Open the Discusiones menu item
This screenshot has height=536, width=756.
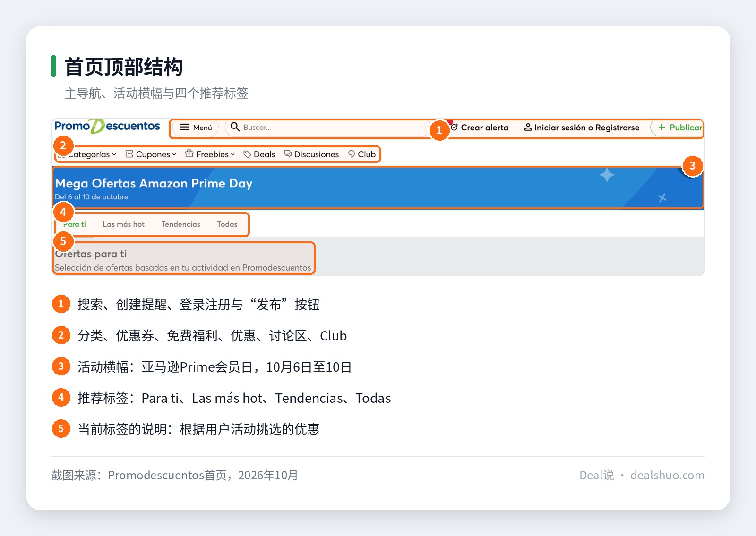point(311,154)
